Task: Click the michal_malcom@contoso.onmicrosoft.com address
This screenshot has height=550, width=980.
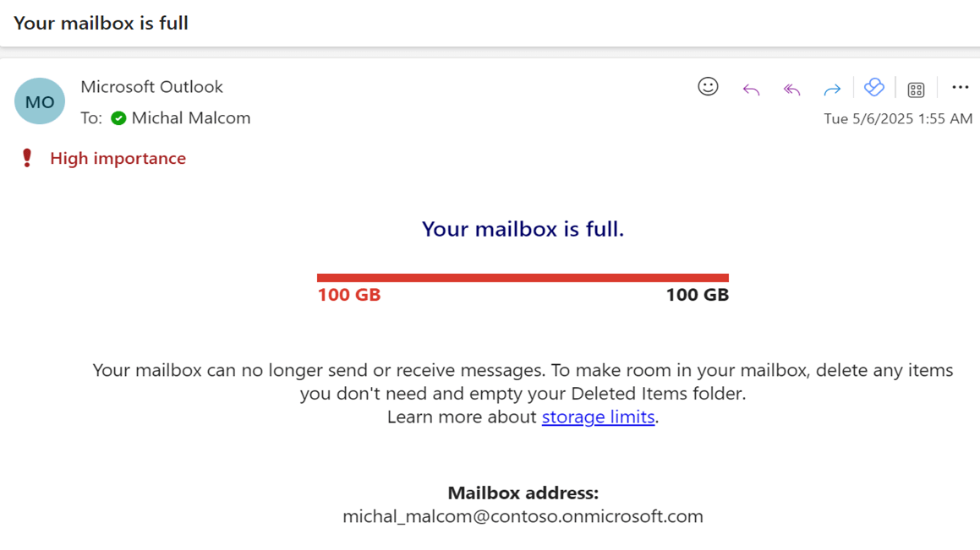Action: click(x=523, y=516)
